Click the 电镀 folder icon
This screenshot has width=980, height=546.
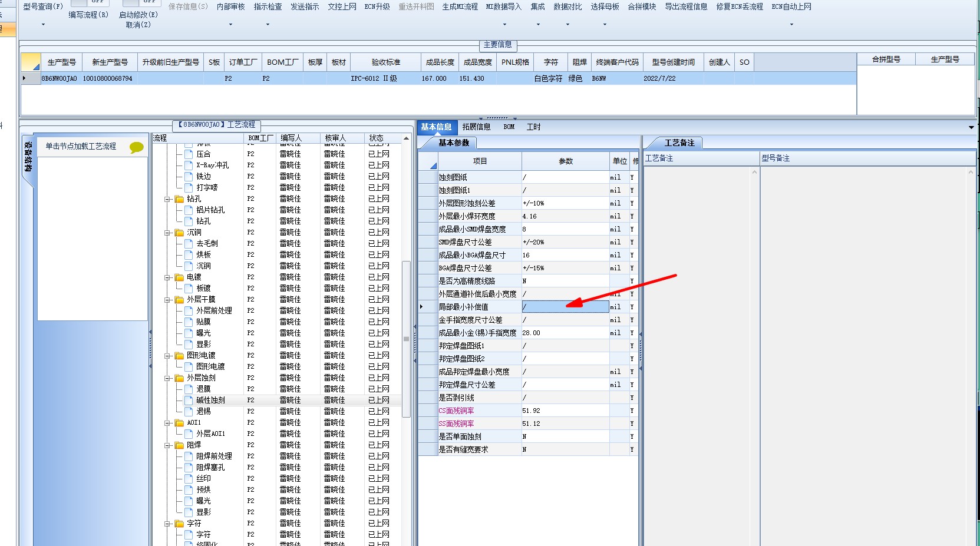(x=179, y=277)
